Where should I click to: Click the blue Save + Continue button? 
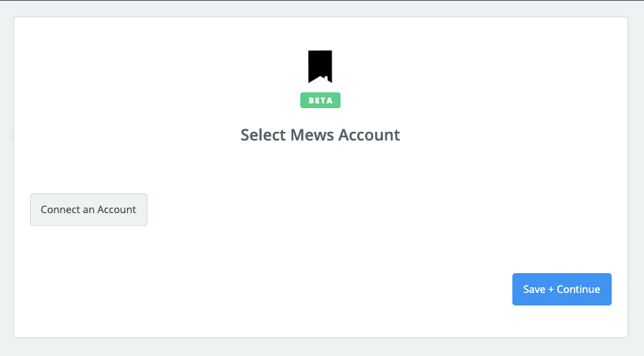click(561, 290)
